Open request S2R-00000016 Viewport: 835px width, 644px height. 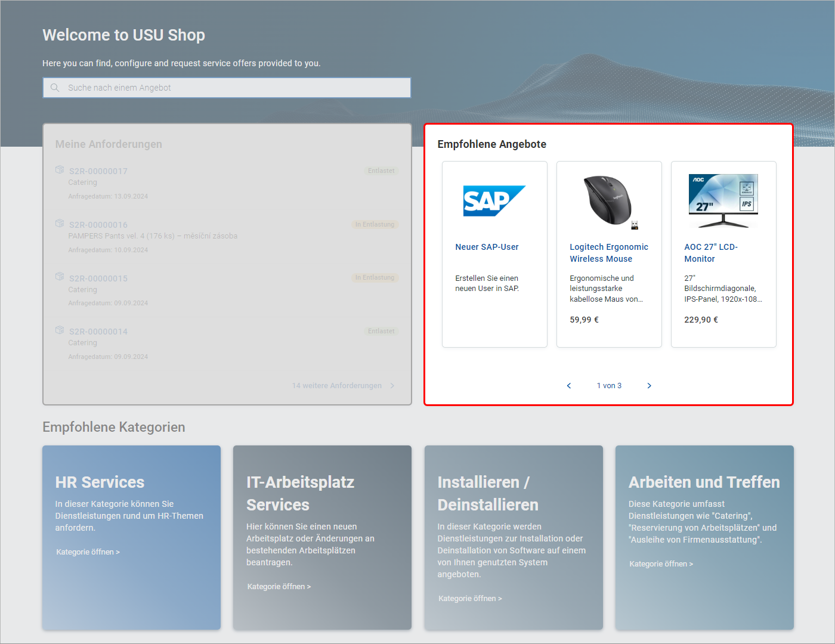[x=98, y=225]
